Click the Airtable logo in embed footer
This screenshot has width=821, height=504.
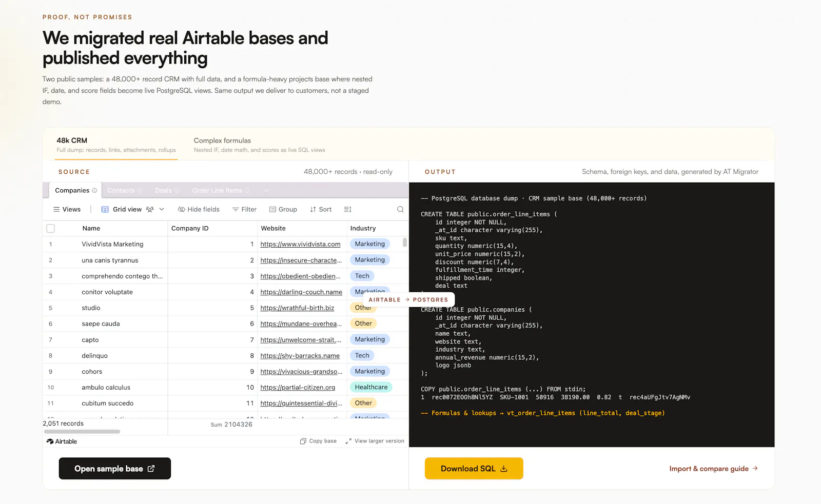click(62, 441)
